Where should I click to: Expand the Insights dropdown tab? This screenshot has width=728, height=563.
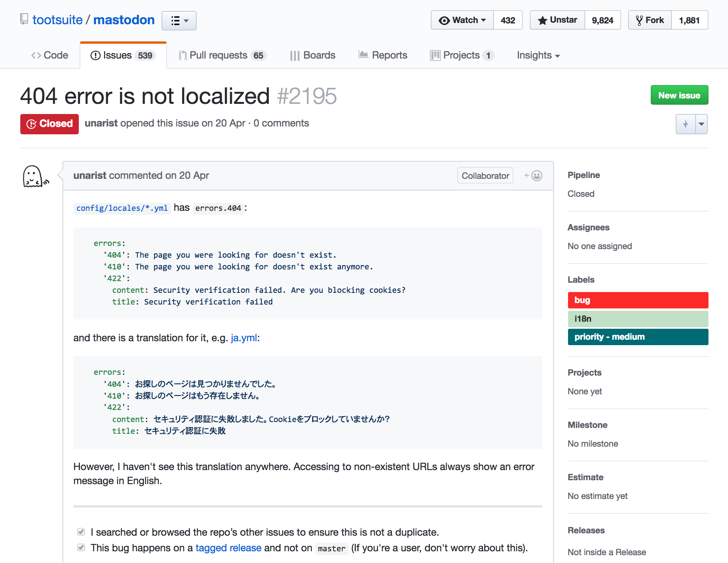538,55
